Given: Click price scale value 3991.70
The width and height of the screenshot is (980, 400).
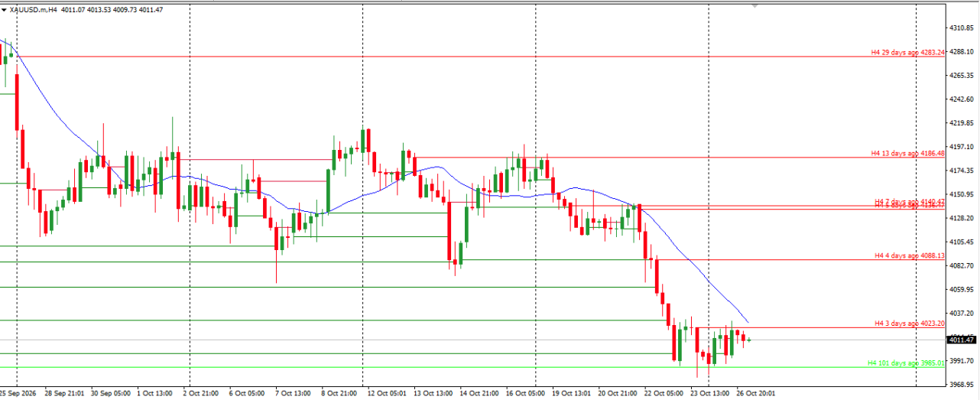Looking at the screenshot, I should pos(961,360).
